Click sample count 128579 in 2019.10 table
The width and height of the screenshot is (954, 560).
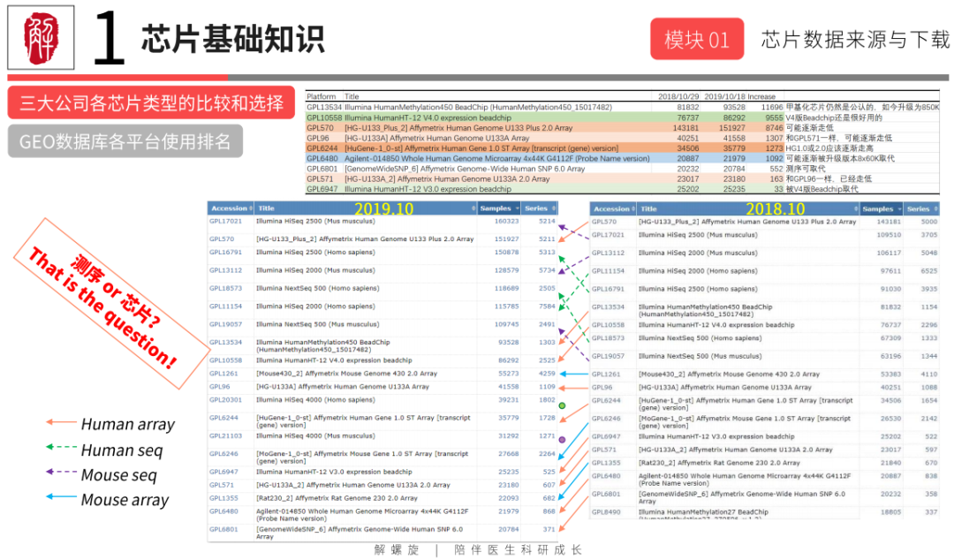tap(506, 270)
